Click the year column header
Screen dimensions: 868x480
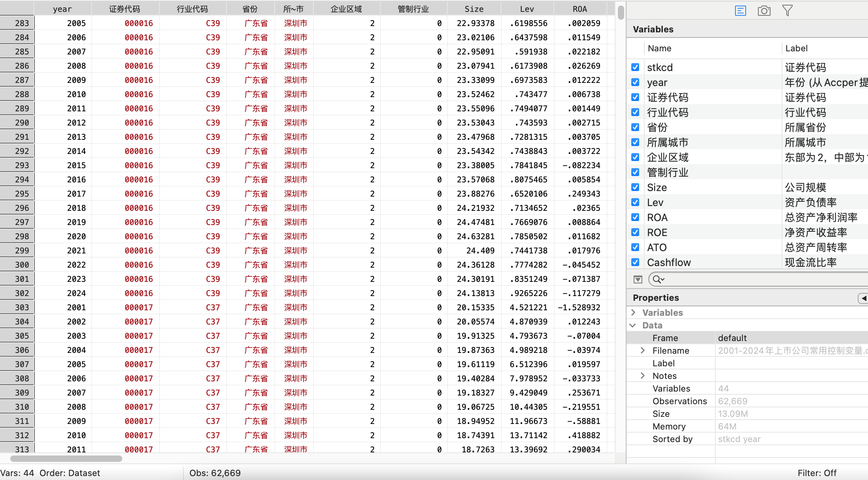[x=62, y=9]
